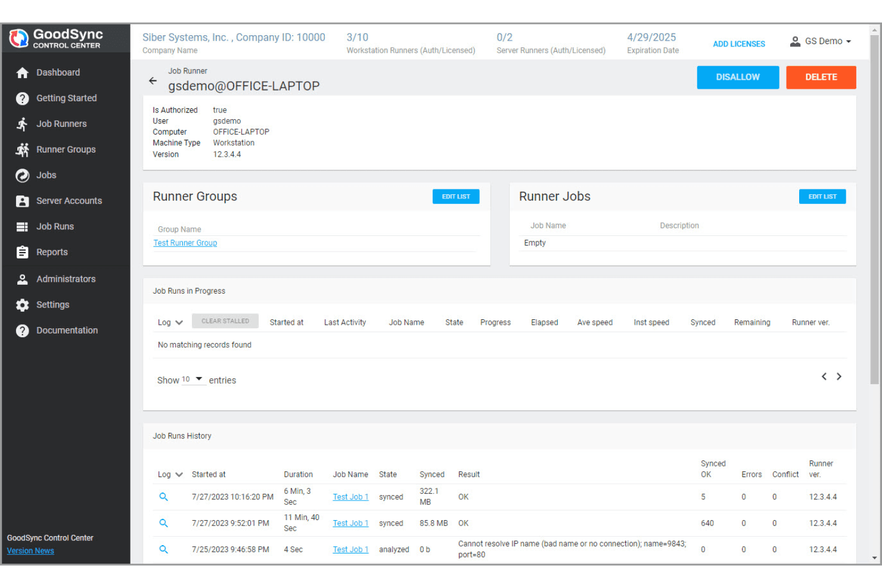The width and height of the screenshot is (882, 588).
Task: Click the red DELETE button
Action: pyautogui.click(x=821, y=77)
